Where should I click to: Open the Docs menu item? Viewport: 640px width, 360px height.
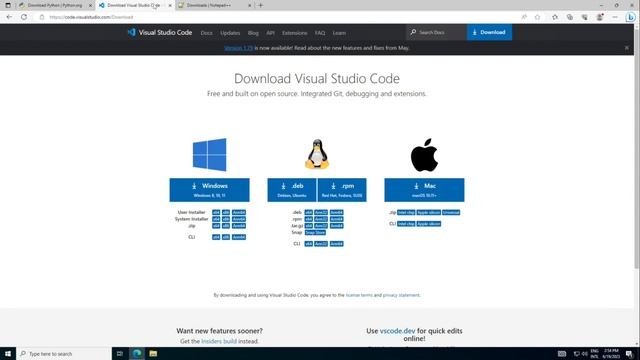coord(207,33)
